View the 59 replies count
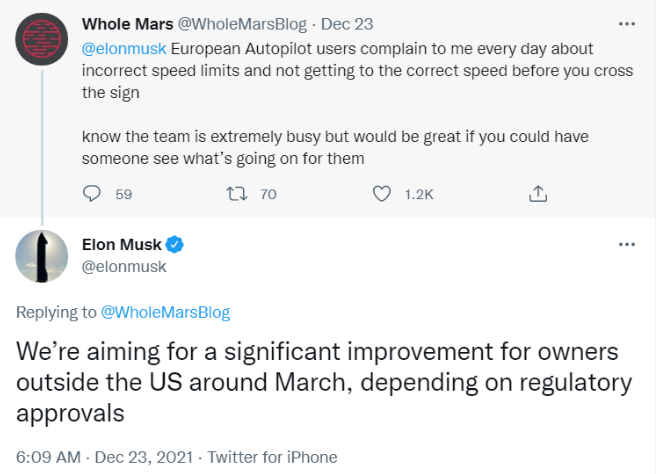Viewport: 667px width, 474px height. pos(124,194)
